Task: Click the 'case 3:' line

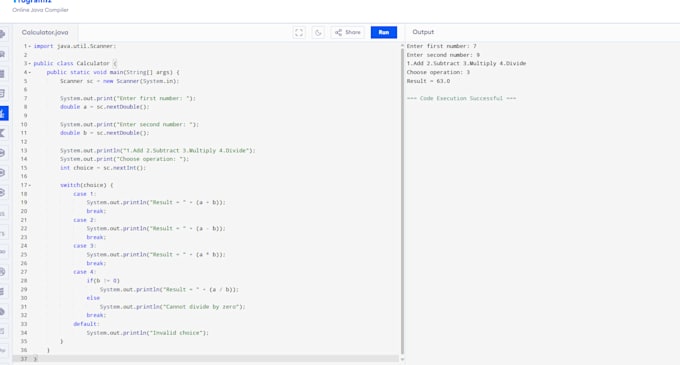Action: tap(85, 246)
